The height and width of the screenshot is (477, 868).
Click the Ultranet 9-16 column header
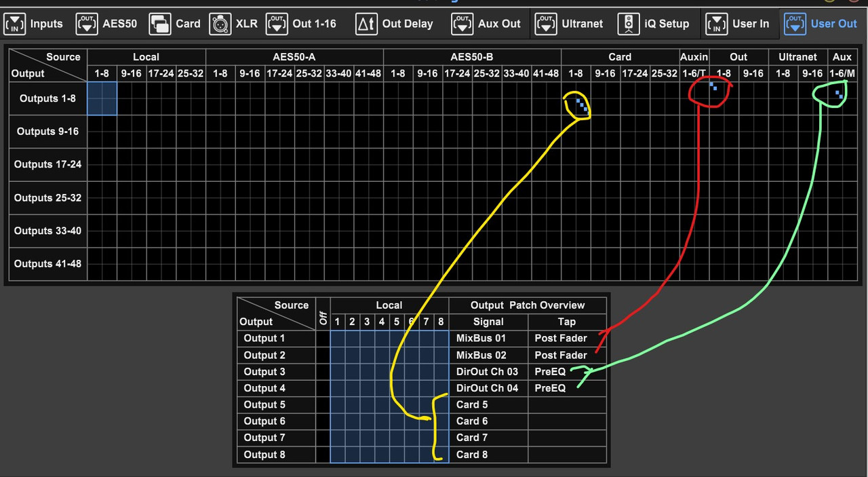point(812,73)
